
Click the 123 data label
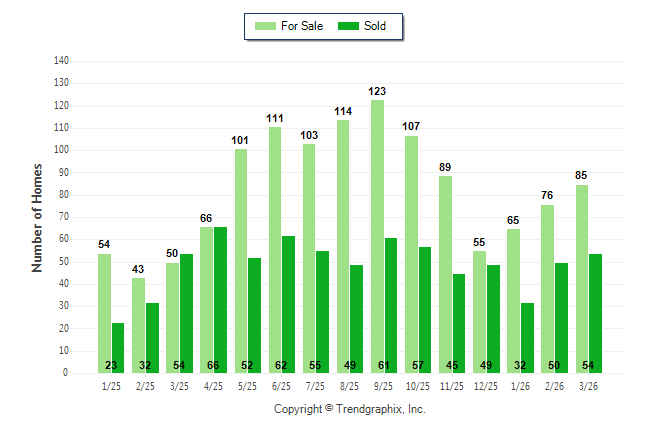377,91
